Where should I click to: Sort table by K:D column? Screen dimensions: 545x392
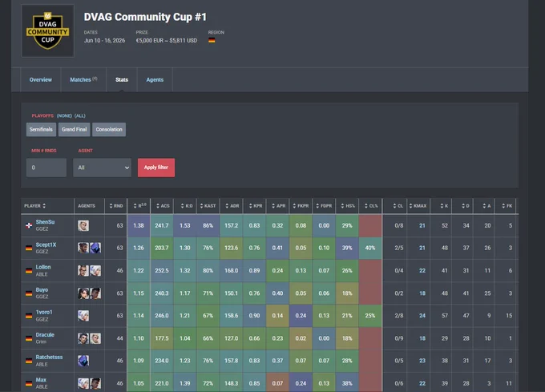click(186, 206)
